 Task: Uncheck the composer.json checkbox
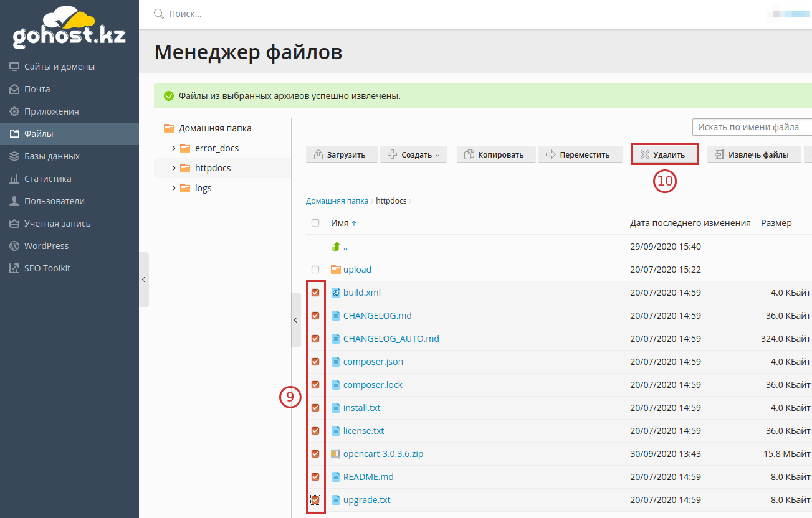tap(315, 362)
